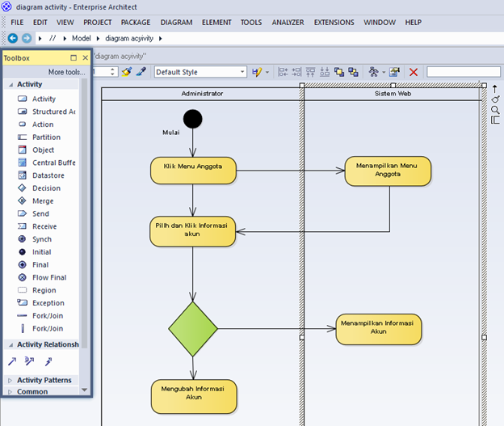
Task: Select the Object Flow relationship icon
Action: coord(30,361)
